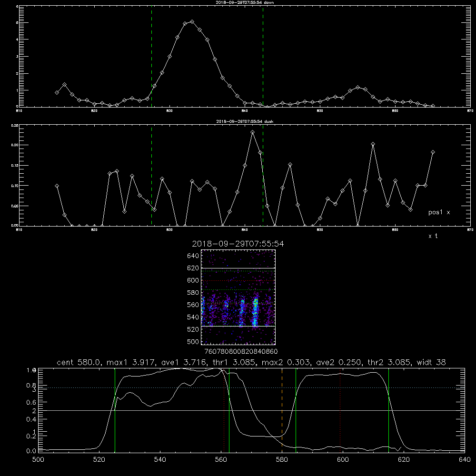Click the secondary small peak marker in dawn plot
The width and height of the screenshot is (476, 476).
coord(357,88)
